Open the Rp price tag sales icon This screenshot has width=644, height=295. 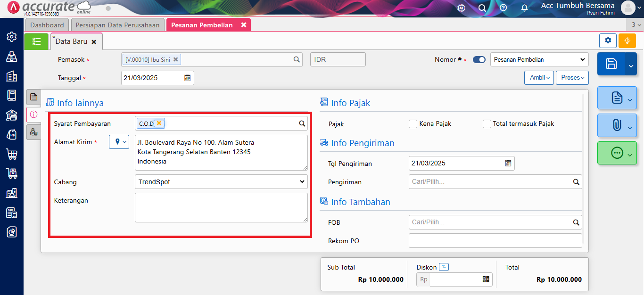pyautogui.click(x=11, y=134)
